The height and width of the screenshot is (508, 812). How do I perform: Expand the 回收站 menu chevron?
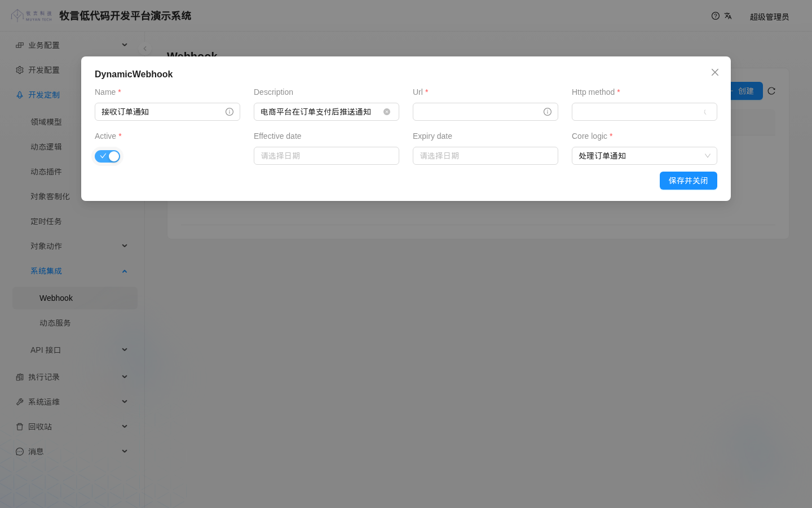tap(125, 427)
